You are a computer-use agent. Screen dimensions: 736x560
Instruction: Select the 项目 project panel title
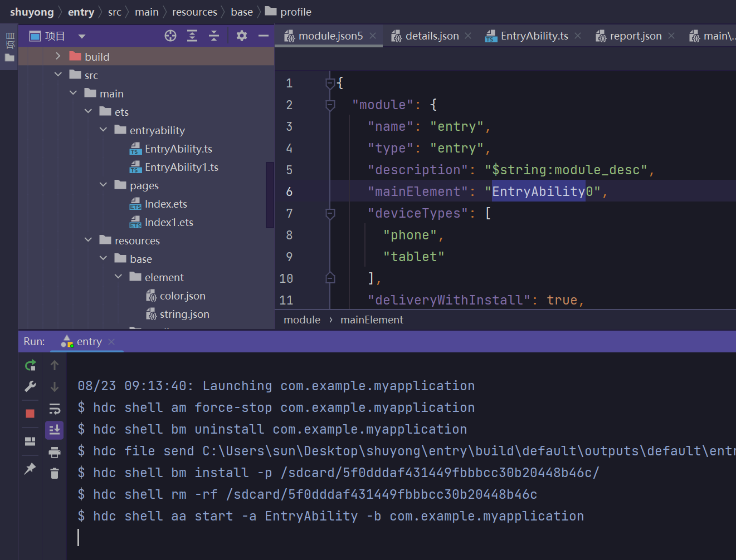click(x=55, y=36)
